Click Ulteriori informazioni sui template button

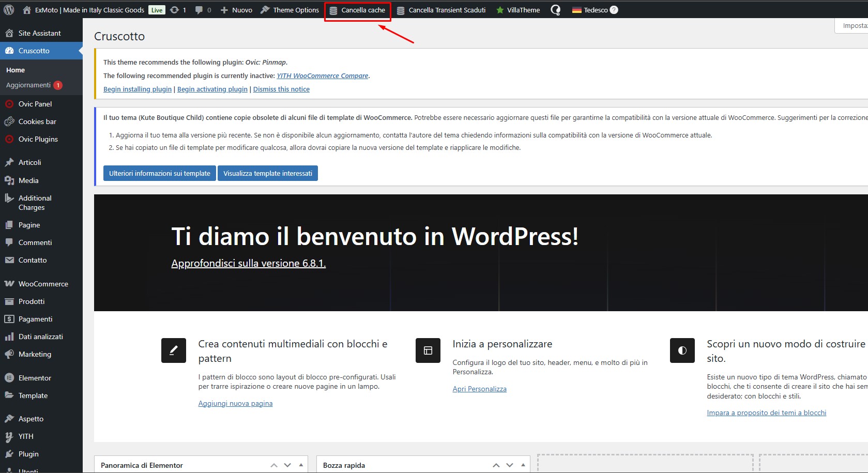pyautogui.click(x=160, y=173)
